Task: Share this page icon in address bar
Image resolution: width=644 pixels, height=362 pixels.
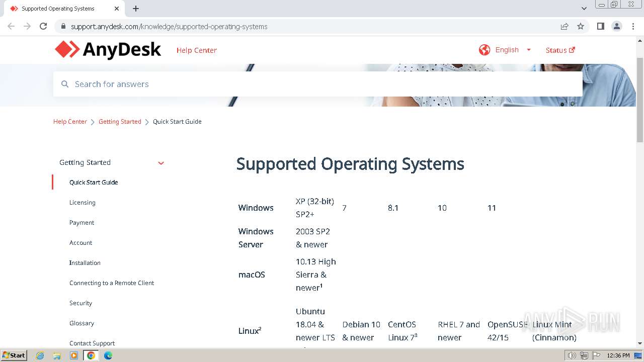Action: tap(565, 26)
